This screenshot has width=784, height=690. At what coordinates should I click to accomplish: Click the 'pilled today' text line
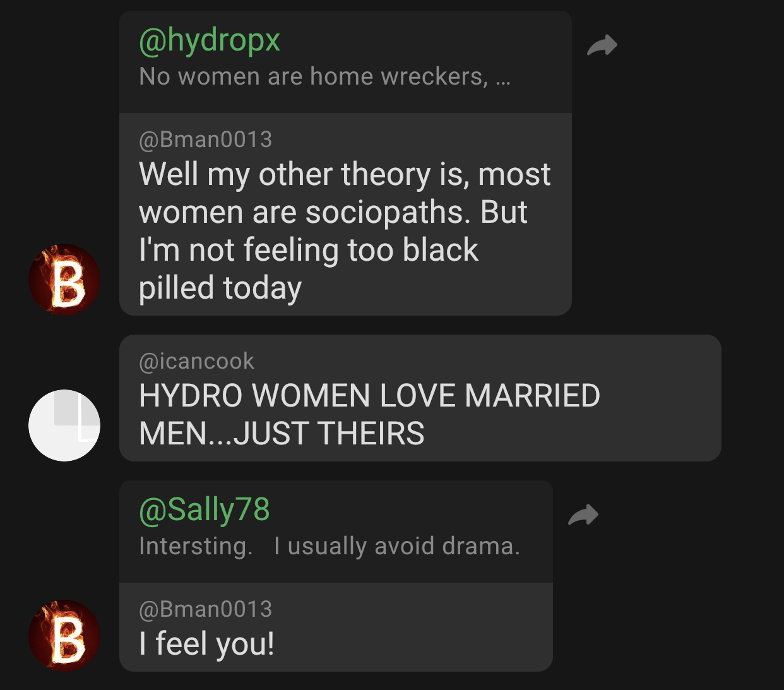[220, 288]
